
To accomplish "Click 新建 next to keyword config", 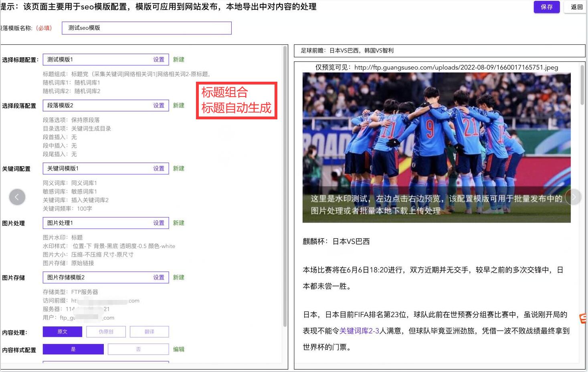I will pyautogui.click(x=179, y=169).
